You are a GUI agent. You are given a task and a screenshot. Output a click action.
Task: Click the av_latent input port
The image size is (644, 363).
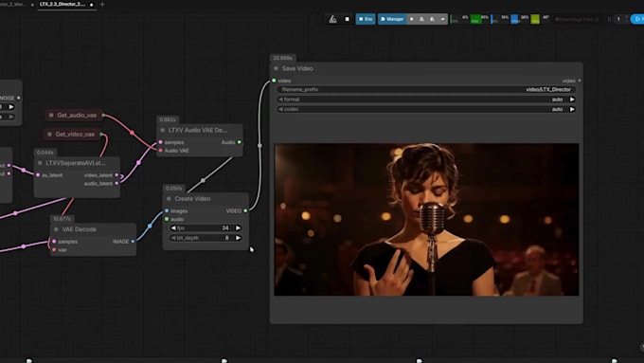(38, 175)
